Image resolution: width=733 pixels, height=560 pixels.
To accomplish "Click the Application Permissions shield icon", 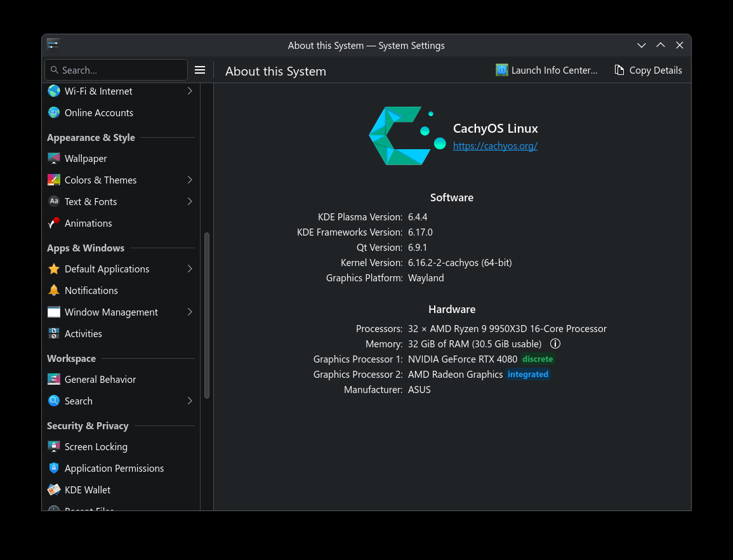I will pyautogui.click(x=54, y=469).
